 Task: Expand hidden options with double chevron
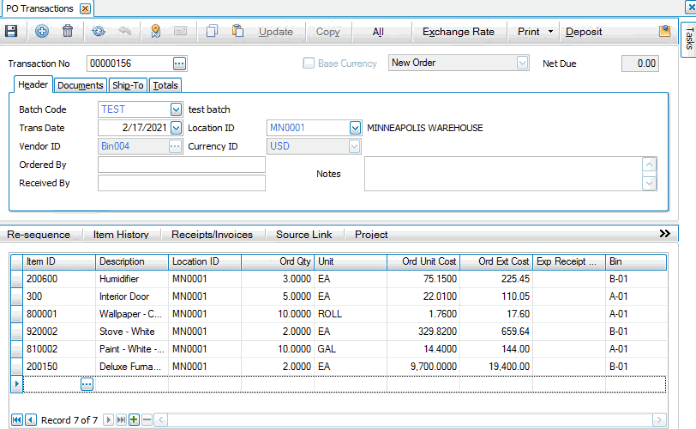point(664,233)
